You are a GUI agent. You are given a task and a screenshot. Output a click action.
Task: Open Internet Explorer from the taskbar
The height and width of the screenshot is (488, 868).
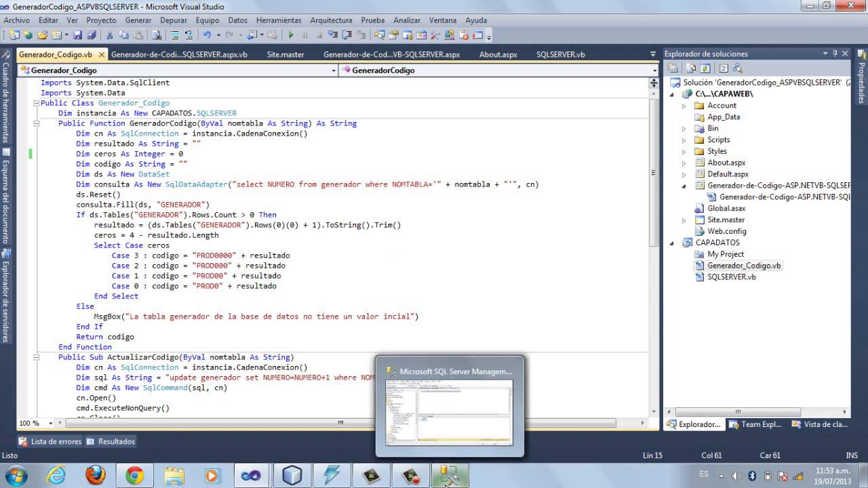click(x=56, y=476)
